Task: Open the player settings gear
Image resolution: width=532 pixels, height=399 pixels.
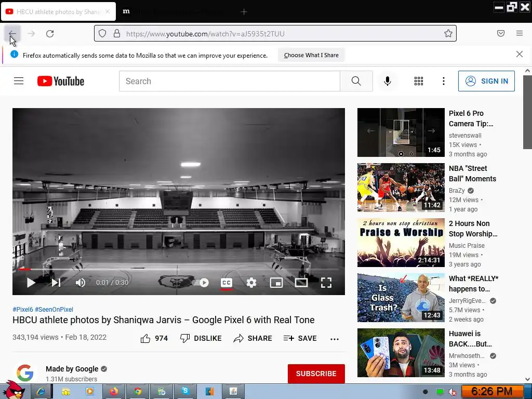Action: [x=251, y=283]
